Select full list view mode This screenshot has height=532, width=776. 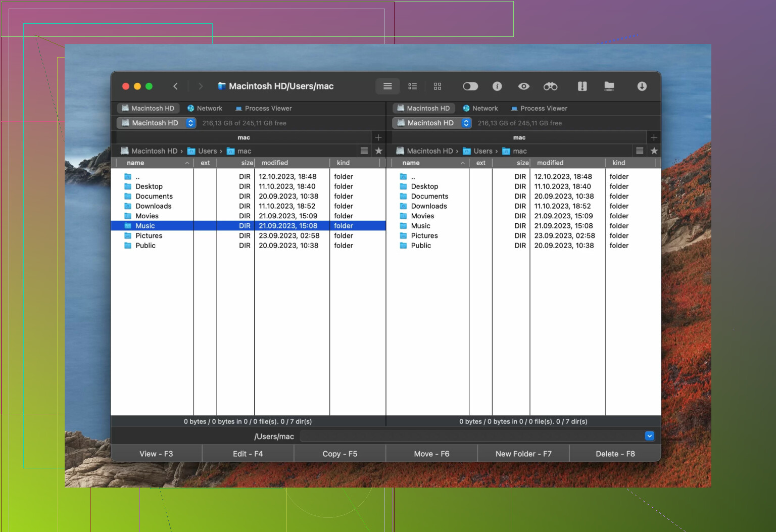387,86
